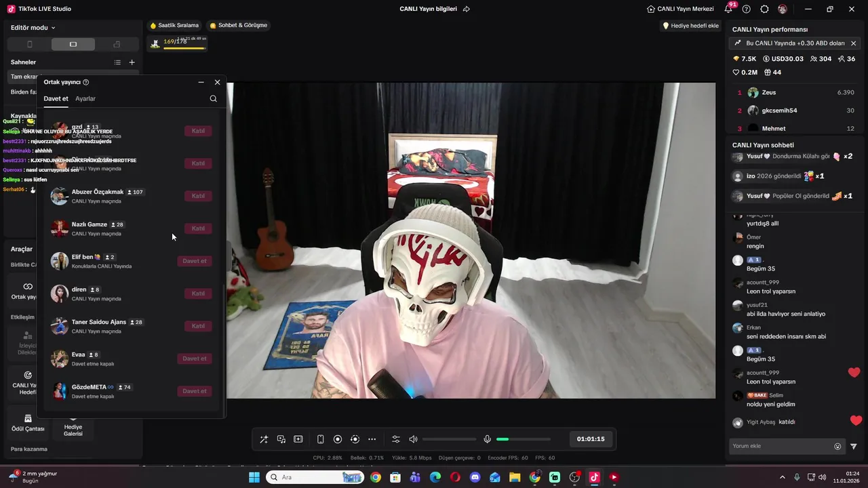Screen dimensions: 868x488
Task: Open TikTok LIVE Studio taskbar icon
Action: pos(594,477)
